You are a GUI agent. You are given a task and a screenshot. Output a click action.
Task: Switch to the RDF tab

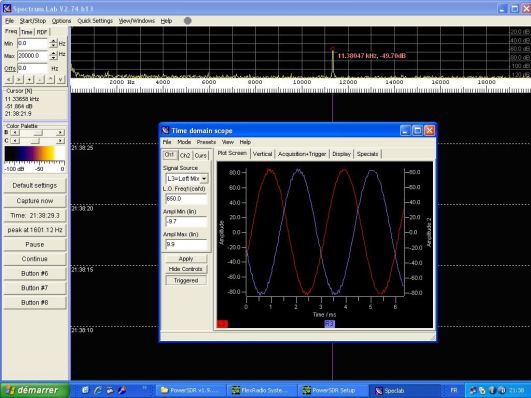coord(42,32)
